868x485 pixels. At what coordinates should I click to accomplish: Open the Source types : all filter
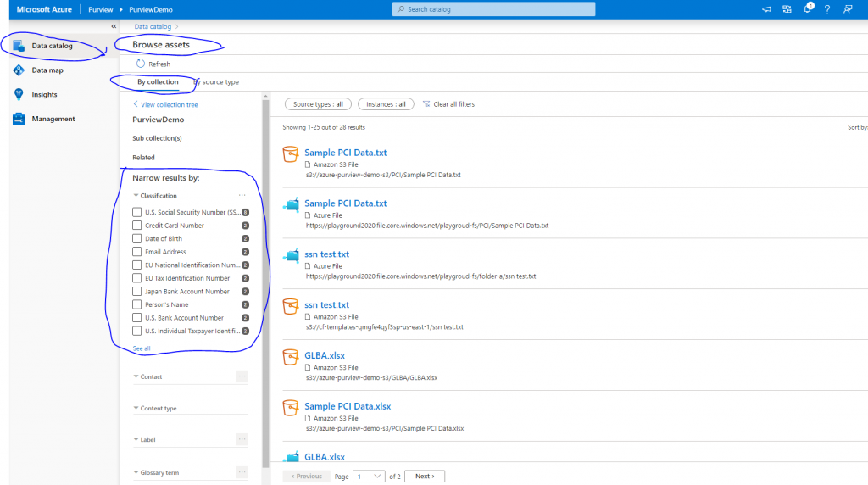(318, 104)
